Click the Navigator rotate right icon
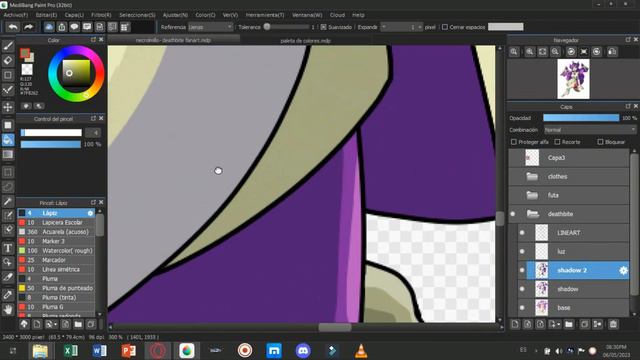 click(x=597, y=52)
